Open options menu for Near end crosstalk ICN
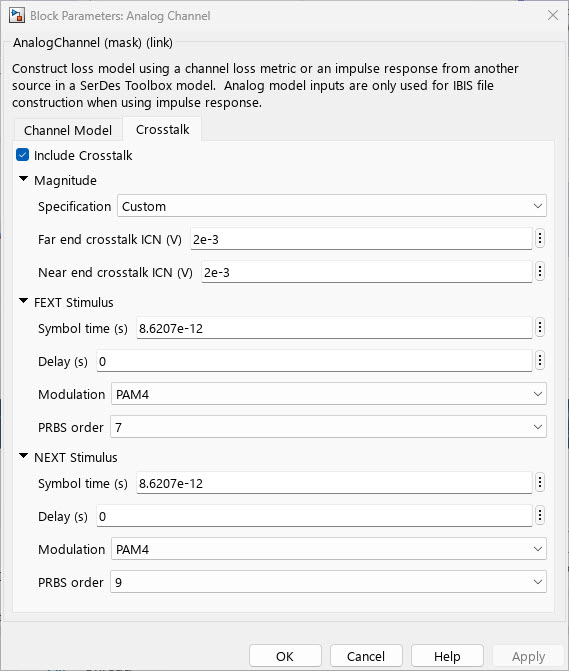The width and height of the screenshot is (569, 671). 540,271
